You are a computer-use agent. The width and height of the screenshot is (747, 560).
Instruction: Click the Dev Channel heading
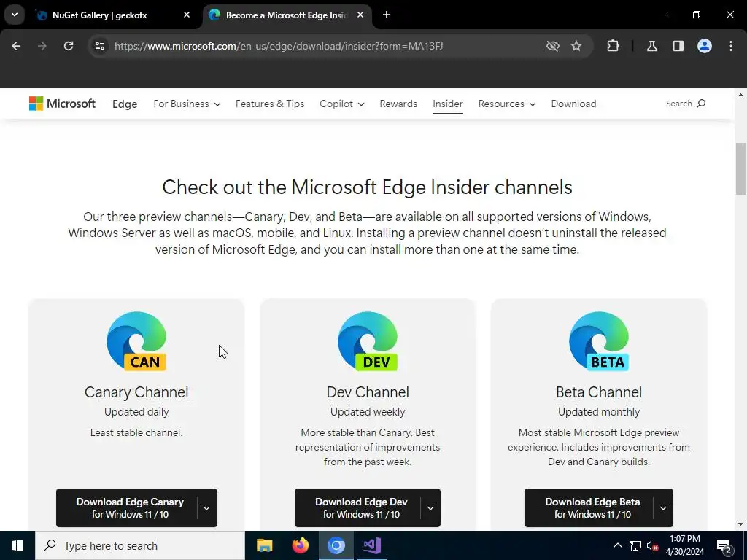click(368, 392)
